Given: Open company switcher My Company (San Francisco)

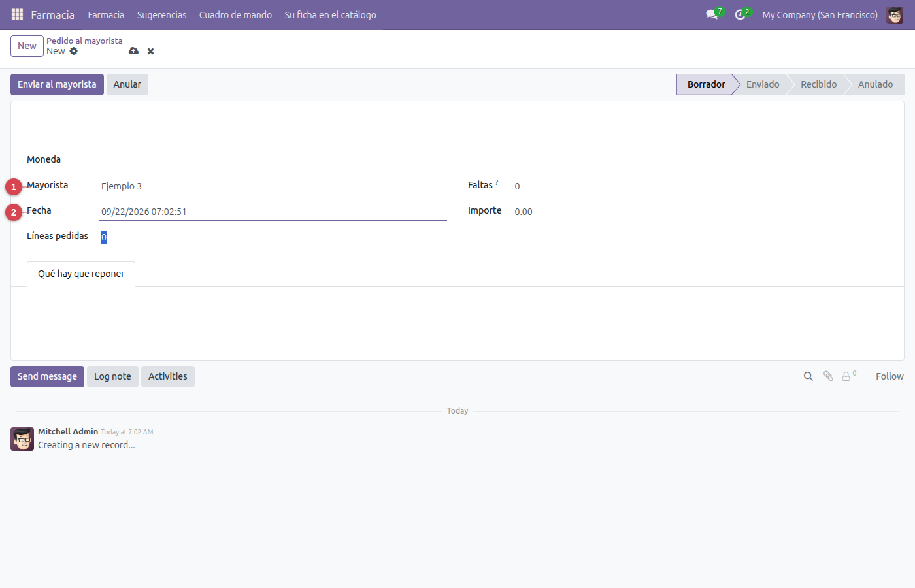Looking at the screenshot, I should (820, 14).
